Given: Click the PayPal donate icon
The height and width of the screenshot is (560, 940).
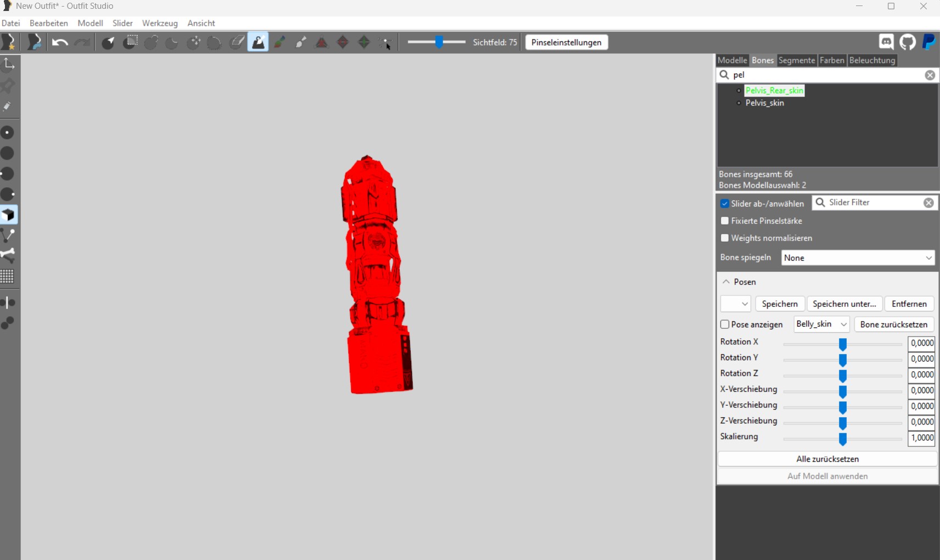Looking at the screenshot, I should 928,42.
